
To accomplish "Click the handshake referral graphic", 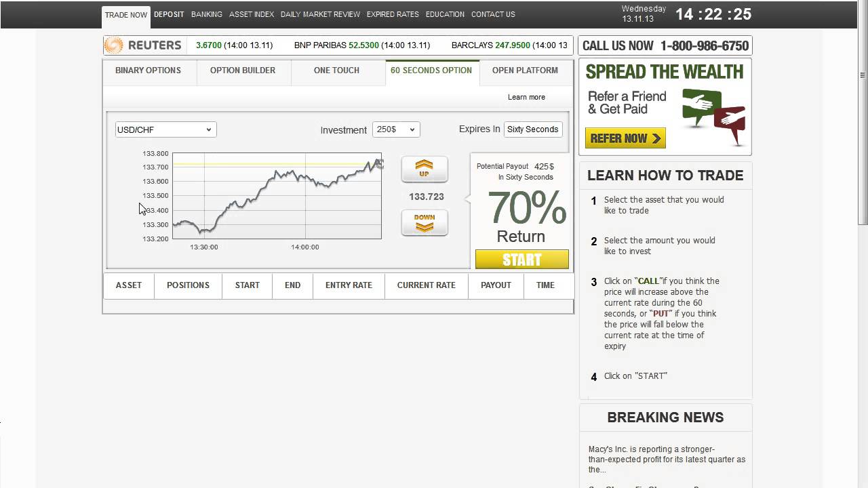I will (714, 116).
